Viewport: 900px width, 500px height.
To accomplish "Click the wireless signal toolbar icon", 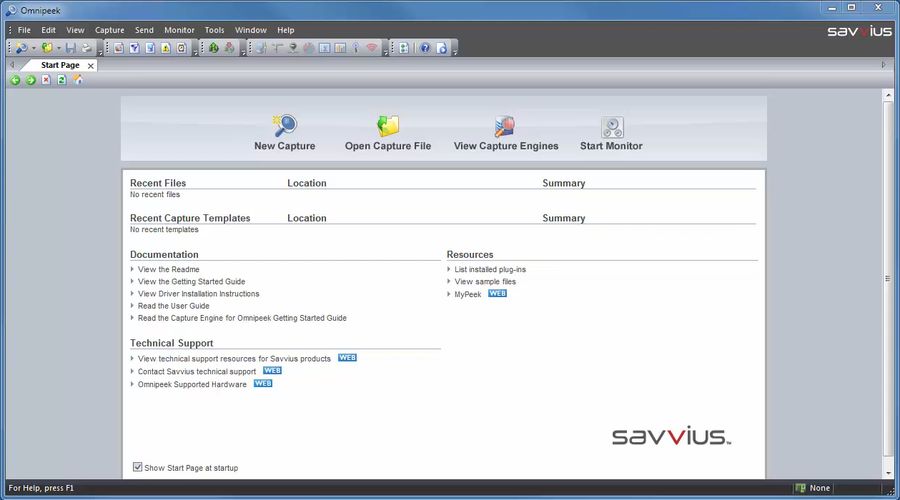I will pyautogui.click(x=372, y=48).
